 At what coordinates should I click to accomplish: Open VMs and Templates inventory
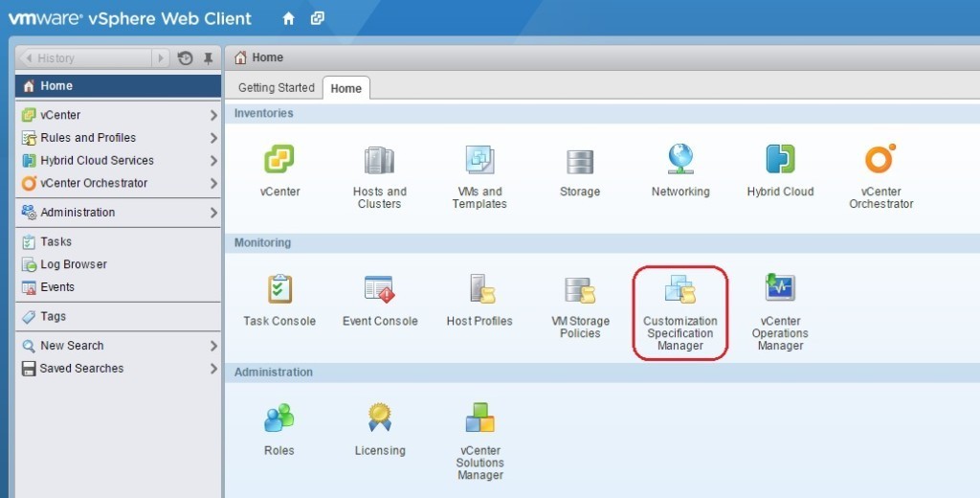[x=479, y=160]
